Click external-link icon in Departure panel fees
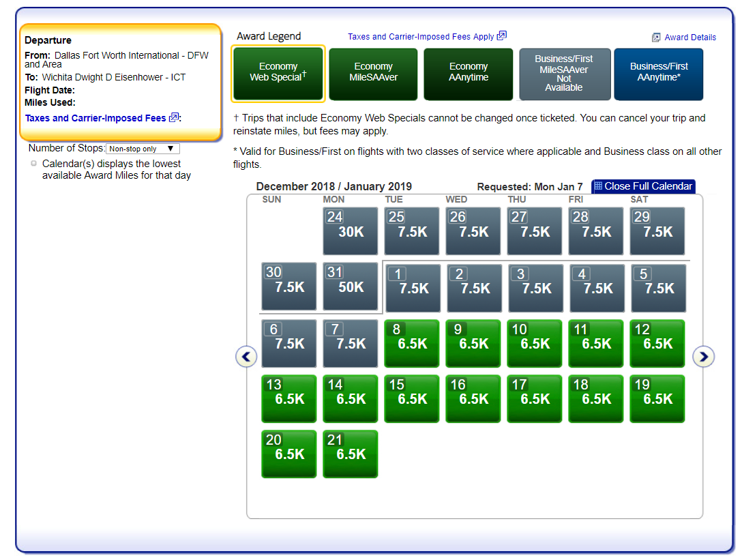Viewport: 742px width, 560px height. [x=173, y=118]
